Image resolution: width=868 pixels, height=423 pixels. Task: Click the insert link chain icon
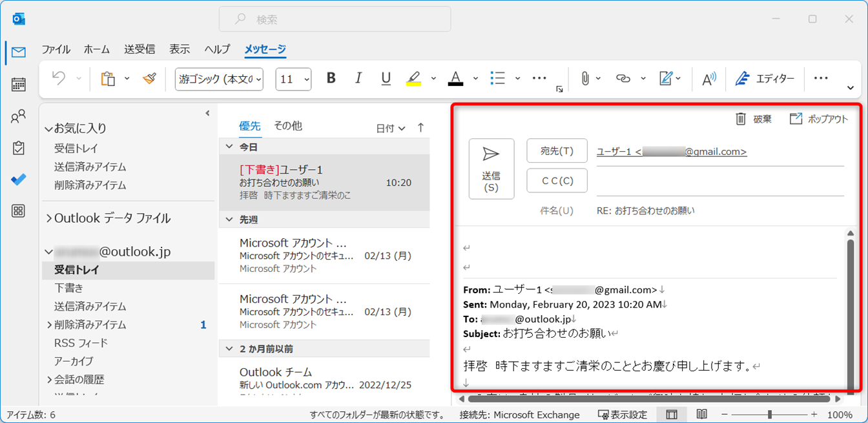click(623, 79)
